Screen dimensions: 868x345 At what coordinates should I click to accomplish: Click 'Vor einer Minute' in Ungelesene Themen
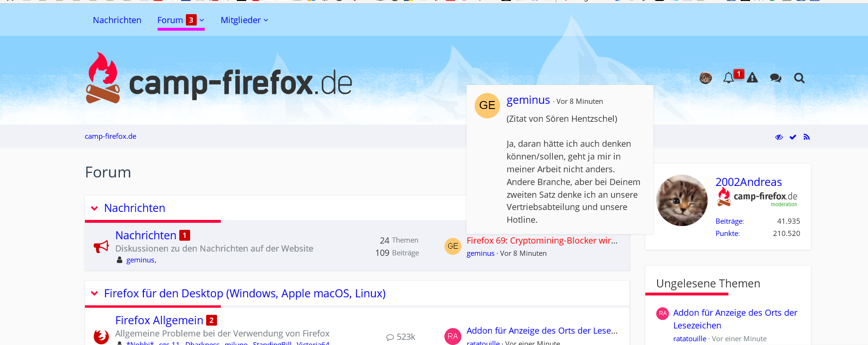pyautogui.click(x=739, y=338)
